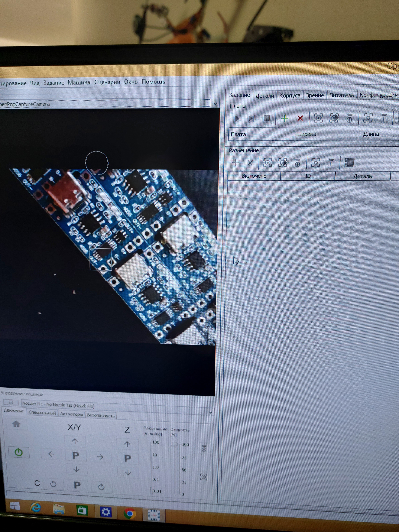Jog the X axis right arrow
This screenshot has width=399, height=532.
[x=100, y=457]
